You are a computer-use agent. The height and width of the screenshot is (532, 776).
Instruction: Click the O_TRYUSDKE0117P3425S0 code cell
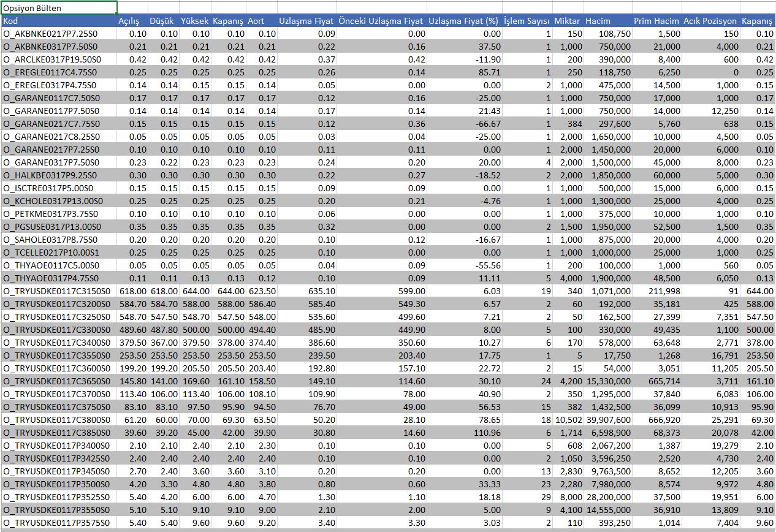click(x=59, y=458)
